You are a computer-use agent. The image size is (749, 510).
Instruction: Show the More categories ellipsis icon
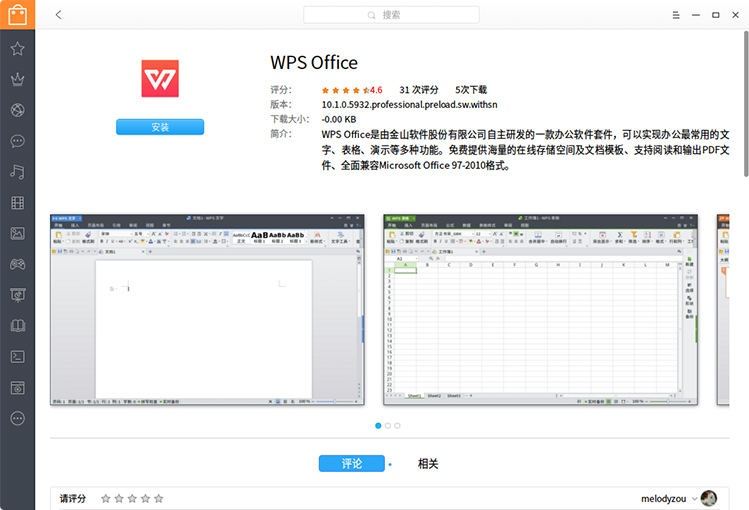(17, 418)
